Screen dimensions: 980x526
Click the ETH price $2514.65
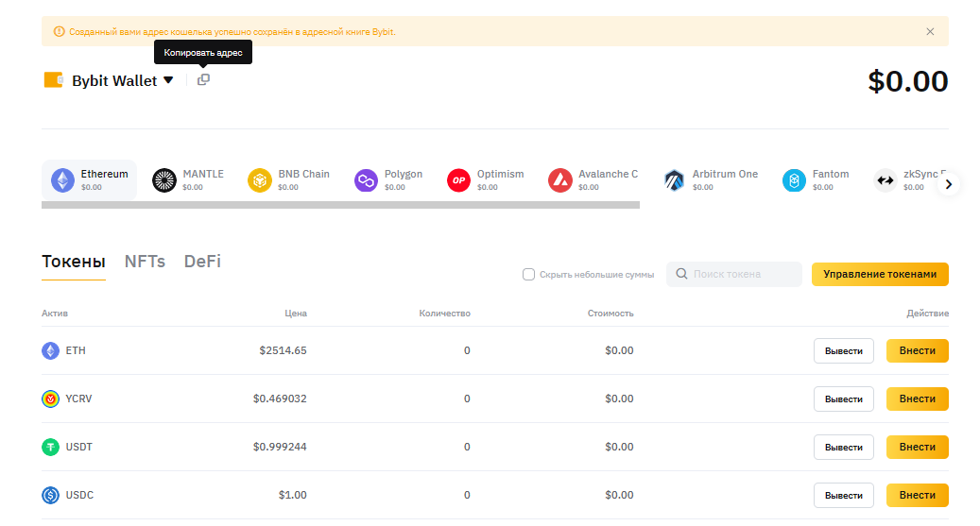pyautogui.click(x=284, y=350)
